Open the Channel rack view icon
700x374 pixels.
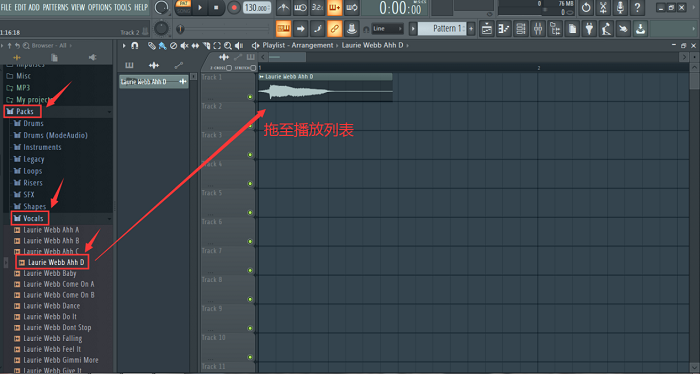coord(521,29)
